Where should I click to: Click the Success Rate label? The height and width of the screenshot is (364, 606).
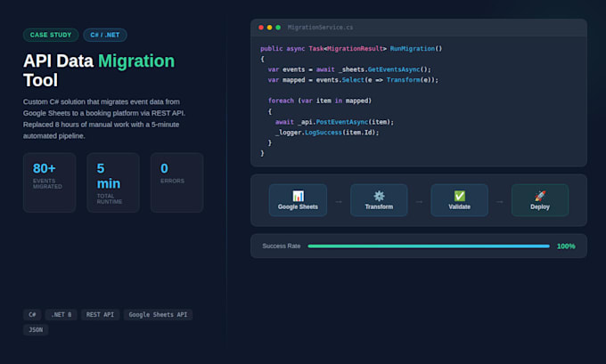coord(282,246)
